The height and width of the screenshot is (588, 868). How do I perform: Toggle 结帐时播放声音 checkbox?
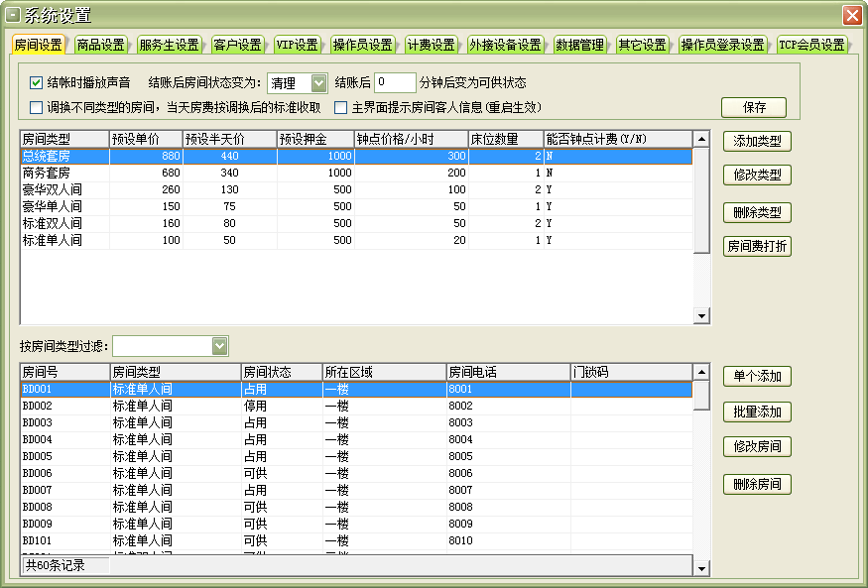(37, 83)
